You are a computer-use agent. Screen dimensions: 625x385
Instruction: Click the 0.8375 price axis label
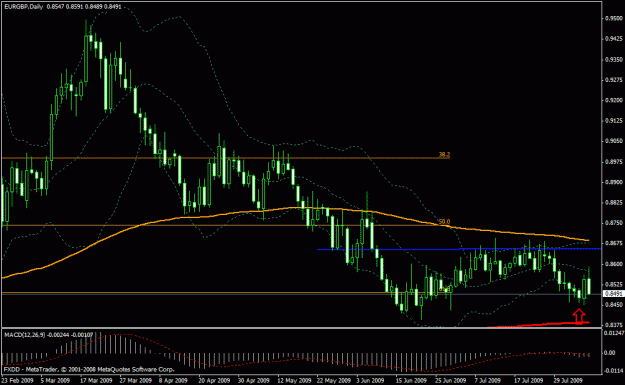[614, 325]
